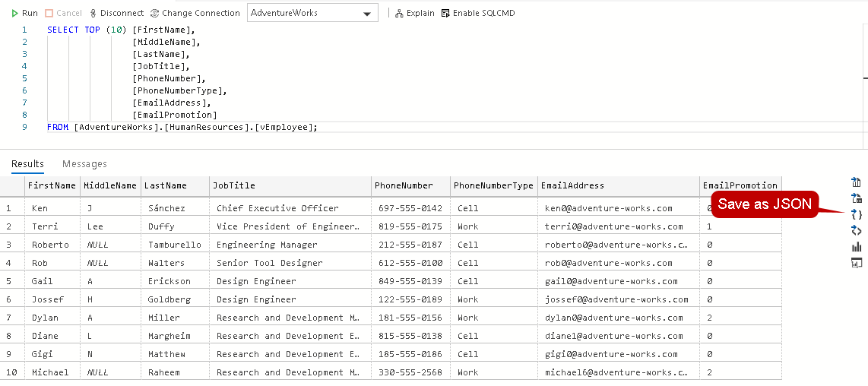Click the JobTitle column header

click(234, 185)
